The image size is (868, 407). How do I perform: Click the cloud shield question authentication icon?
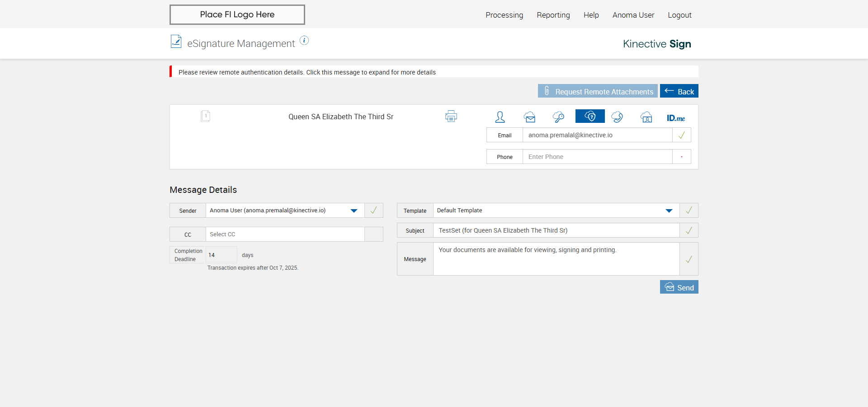click(590, 117)
